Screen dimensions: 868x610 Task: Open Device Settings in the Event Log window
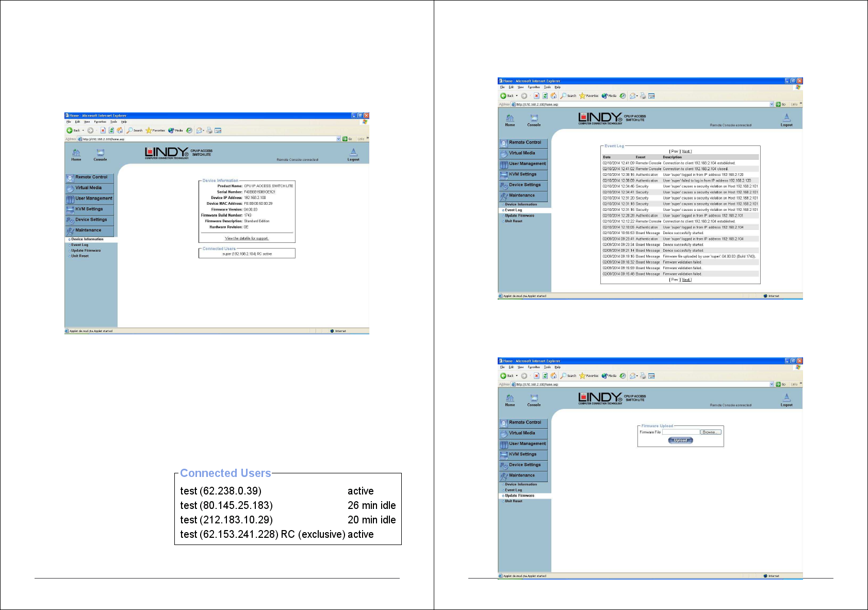tap(525, 185)
